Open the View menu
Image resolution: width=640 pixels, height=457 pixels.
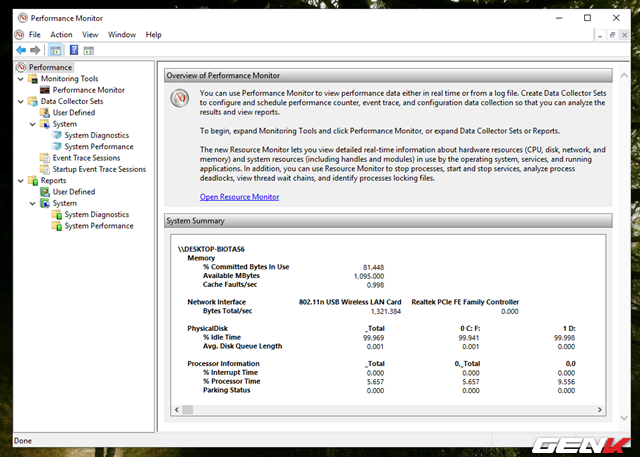tap(90, 35)
